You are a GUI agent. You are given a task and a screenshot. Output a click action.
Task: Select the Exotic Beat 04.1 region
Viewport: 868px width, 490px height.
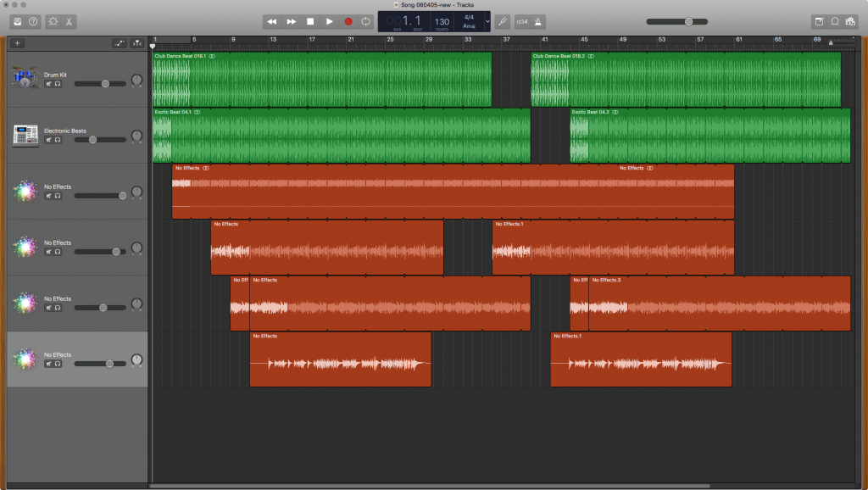tap(342, 136)
